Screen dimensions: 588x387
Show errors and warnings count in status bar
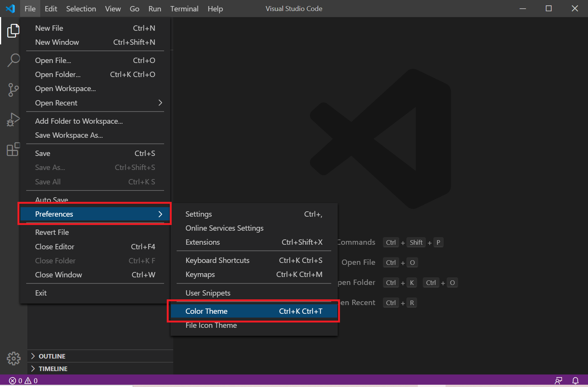[23, 381]
